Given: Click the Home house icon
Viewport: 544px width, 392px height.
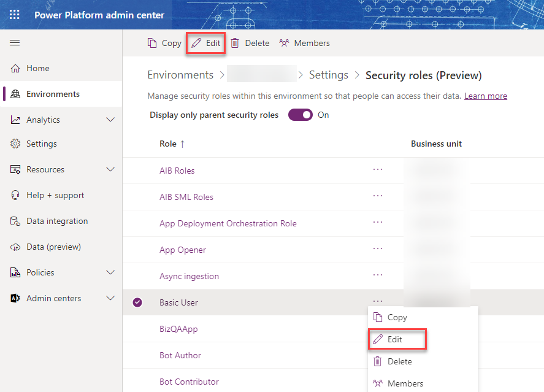Looking at the screenshot, I should (15, 68).
